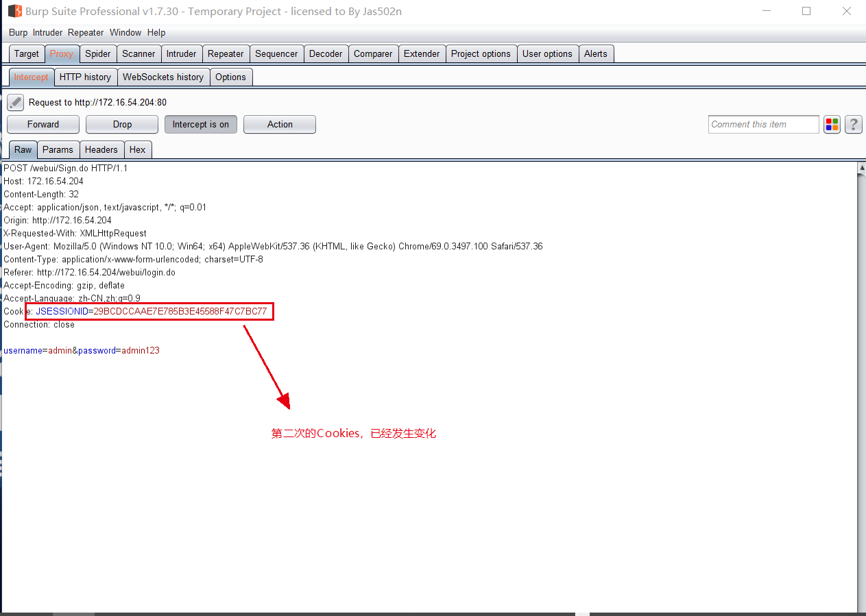Click the Forward button

pyautogui.click(x=43, y=124)
